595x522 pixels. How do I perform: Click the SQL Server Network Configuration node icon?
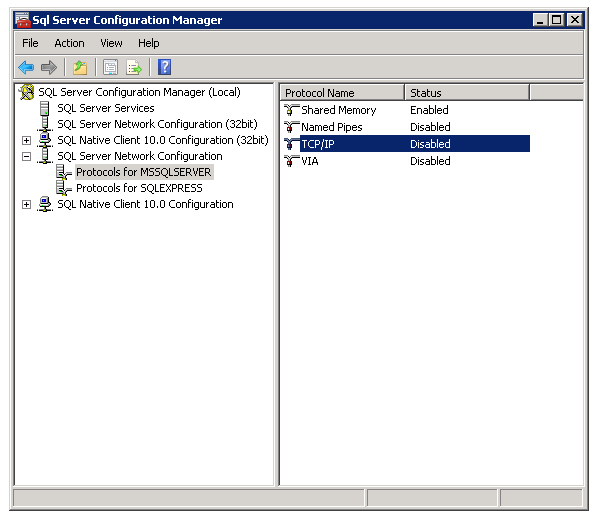[45, 156]
